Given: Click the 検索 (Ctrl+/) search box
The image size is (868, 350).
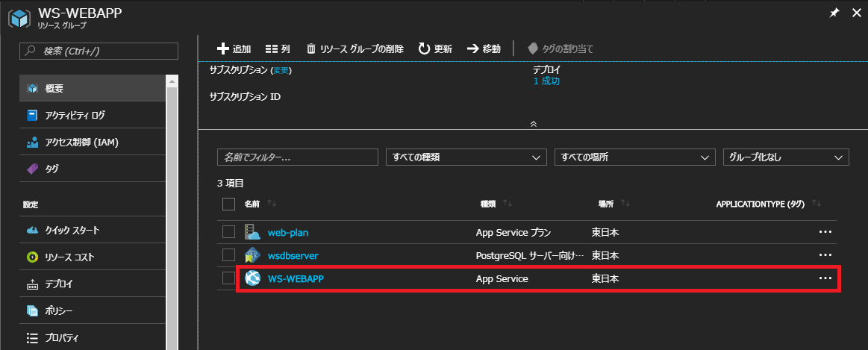Looking at the screenshot, I should click(x=99, y=51).
